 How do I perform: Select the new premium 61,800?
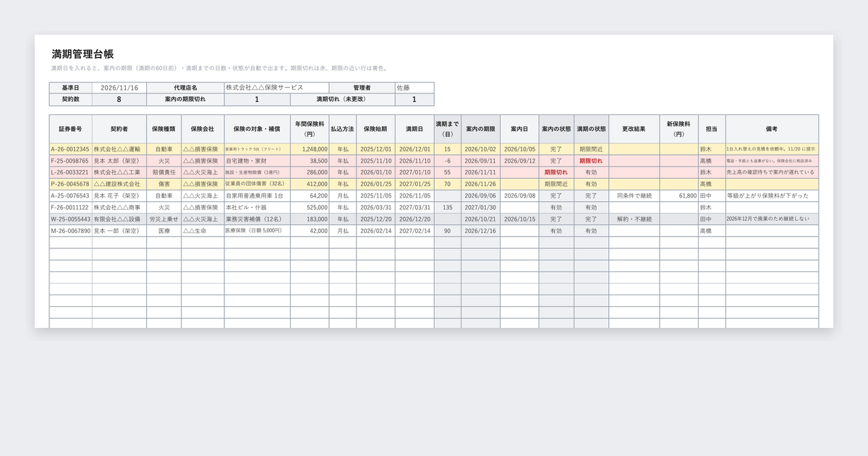coord(678,195)
